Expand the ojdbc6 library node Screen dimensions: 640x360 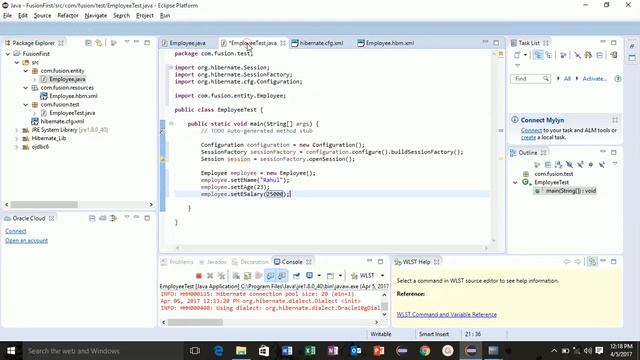click(x=17, y=147)
